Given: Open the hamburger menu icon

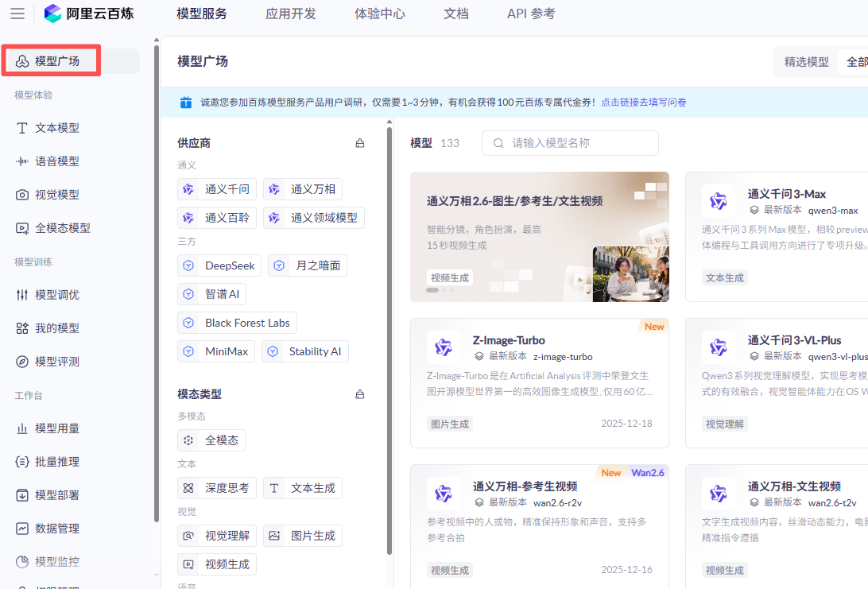Looking at the screenshot, I should 17,14.
